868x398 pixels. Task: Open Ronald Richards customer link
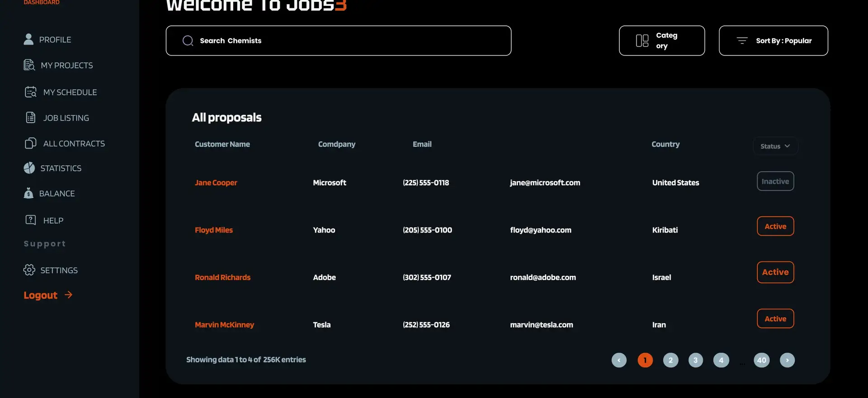pyautogui.click(x=222, y=277)
